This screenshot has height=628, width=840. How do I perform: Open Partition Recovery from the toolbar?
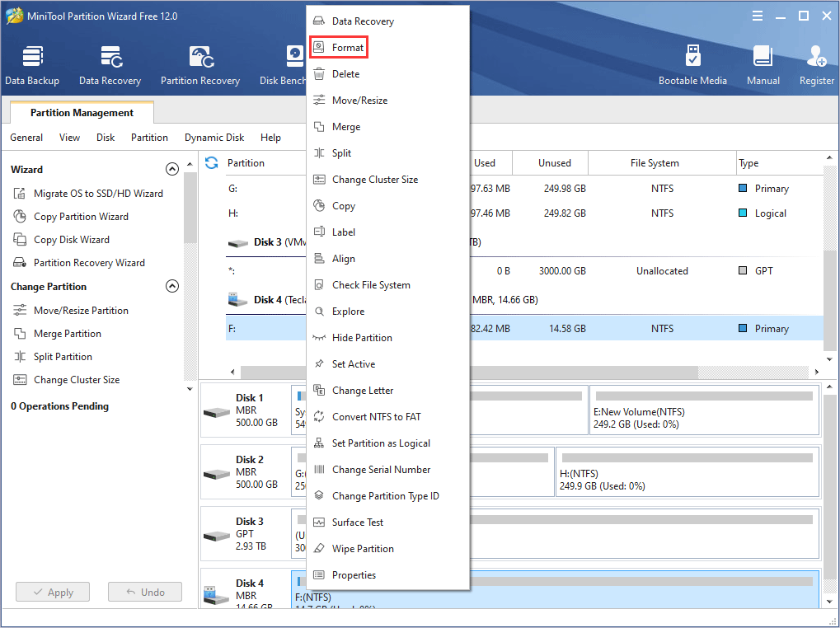(200, 66)
